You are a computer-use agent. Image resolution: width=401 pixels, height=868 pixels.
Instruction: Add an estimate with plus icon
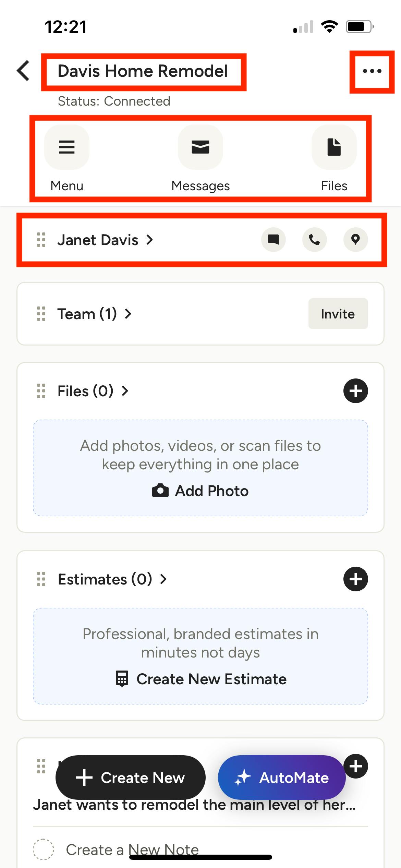(x=355, y=579)
